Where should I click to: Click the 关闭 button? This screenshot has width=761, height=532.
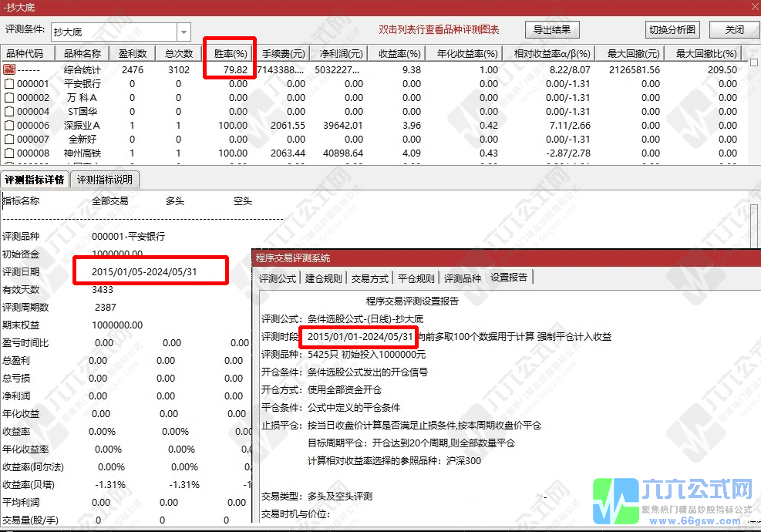click(x=733, y=29)
